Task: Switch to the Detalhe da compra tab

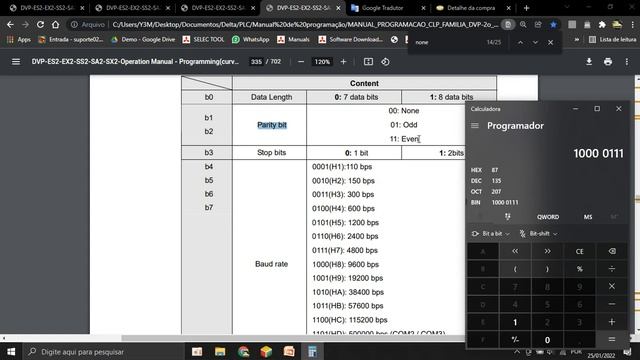Action: [x=473, y=8]
